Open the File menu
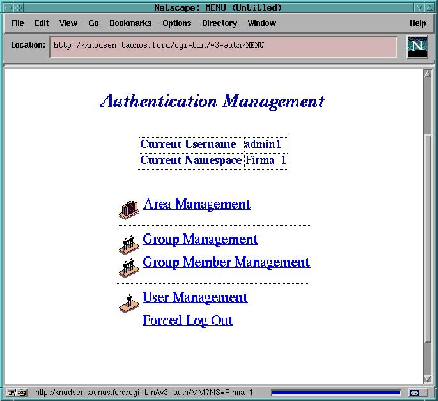Viewport: 438px width, 401px height. coord(18,23)
